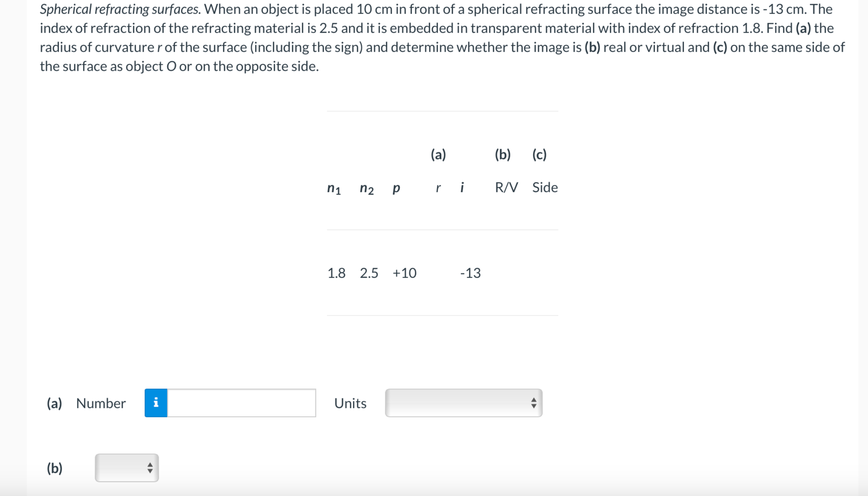Click the r column header under (a)
Viewport: 868px width, 496px height.
tap(438, 188)
